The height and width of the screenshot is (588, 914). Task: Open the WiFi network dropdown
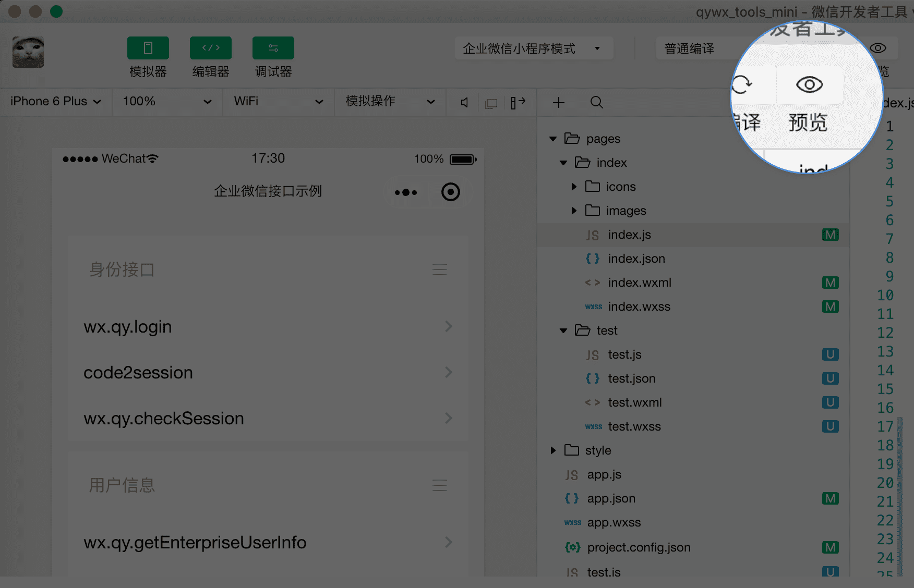click(279, 101)
